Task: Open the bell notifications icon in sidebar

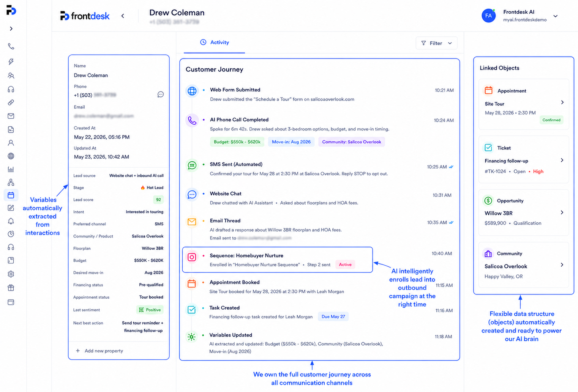Action: (x=11, y=221)
